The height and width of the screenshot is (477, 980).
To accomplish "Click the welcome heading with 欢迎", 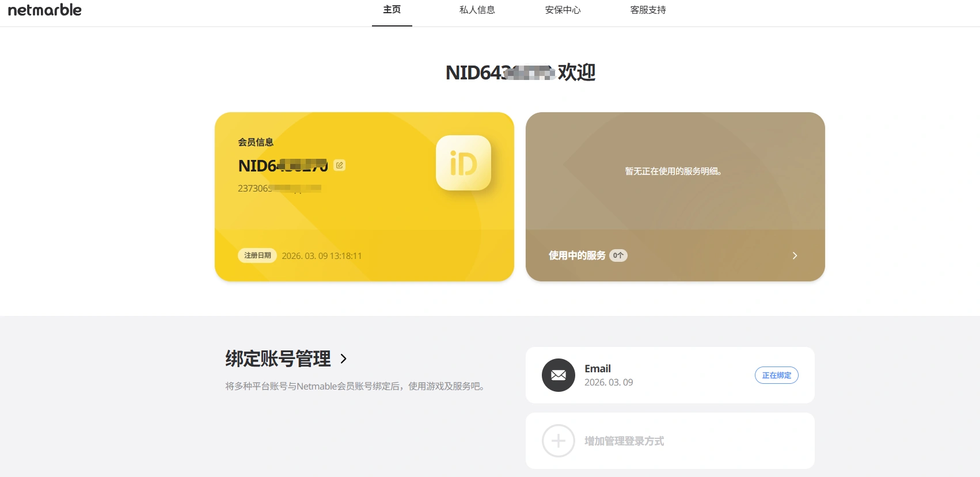I will 521,72.
